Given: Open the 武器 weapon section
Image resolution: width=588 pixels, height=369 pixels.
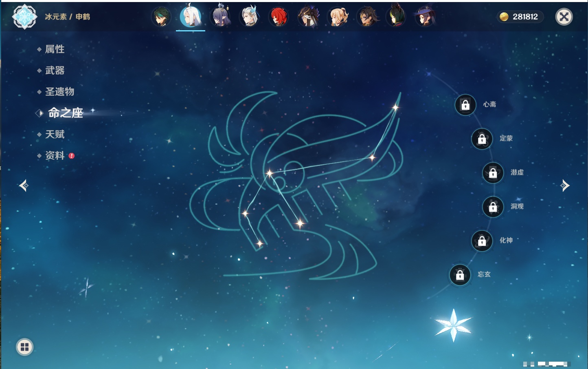Looking at the screenshot, I should [x=55, y=71].
